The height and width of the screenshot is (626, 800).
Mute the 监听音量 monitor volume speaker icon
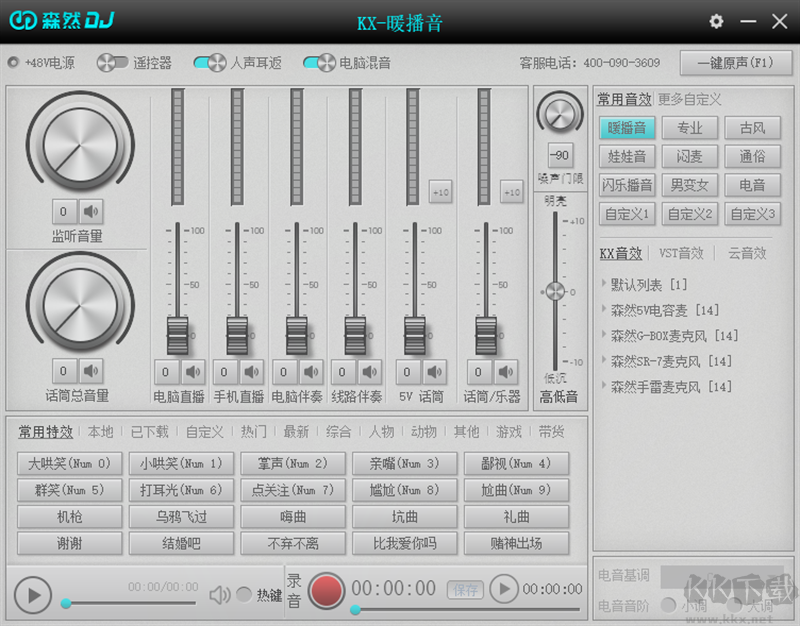pos(90,212)
